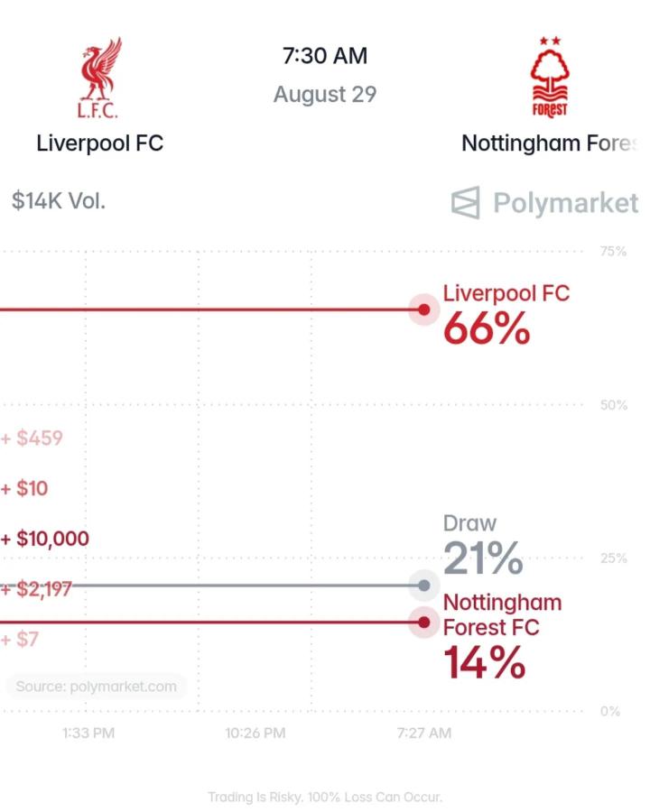Click the 7:30 AM match time
The width and height of the screenshot is (650, 812).
coord(325,56)
